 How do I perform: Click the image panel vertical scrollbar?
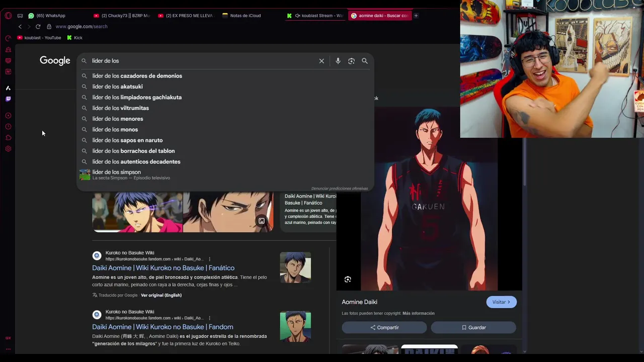coord(525,161)
